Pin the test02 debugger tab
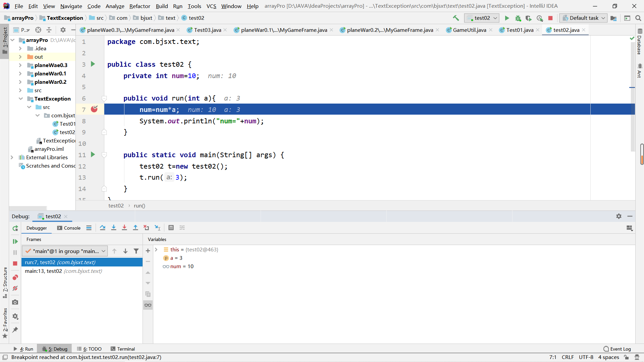644x362 pixels. click(x=15, y=330)
